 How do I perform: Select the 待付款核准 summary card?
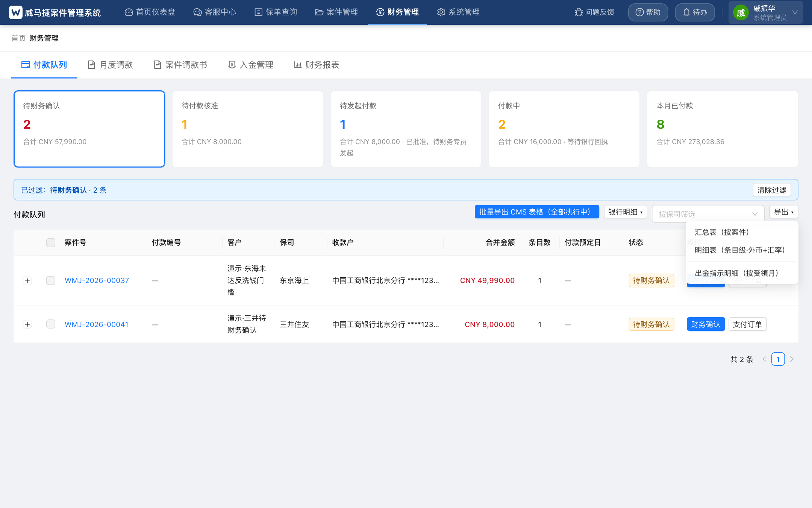[248, 129]
